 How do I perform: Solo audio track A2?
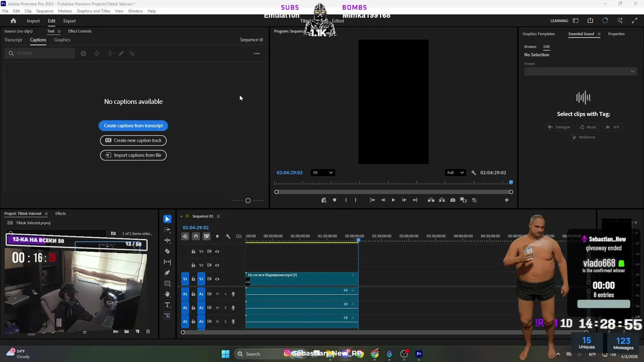click(x=225, y=308)
